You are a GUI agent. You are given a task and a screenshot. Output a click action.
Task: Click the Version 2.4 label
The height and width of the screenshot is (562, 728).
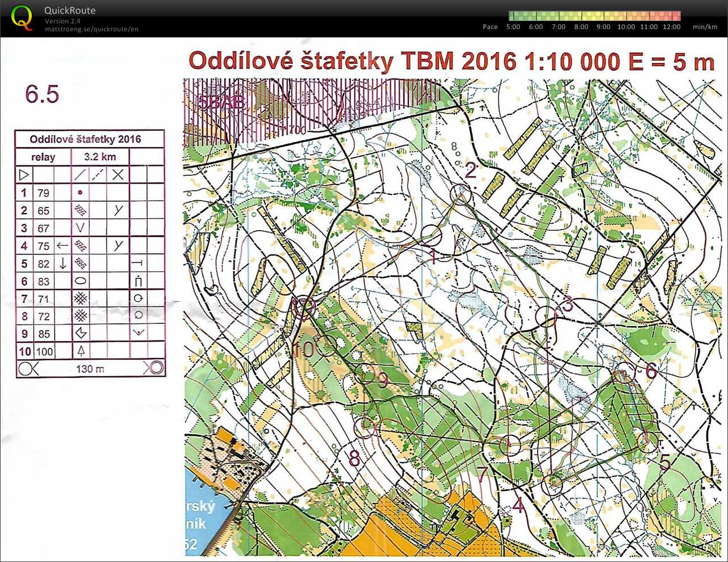pyautogui.click(x=62, y=21)
